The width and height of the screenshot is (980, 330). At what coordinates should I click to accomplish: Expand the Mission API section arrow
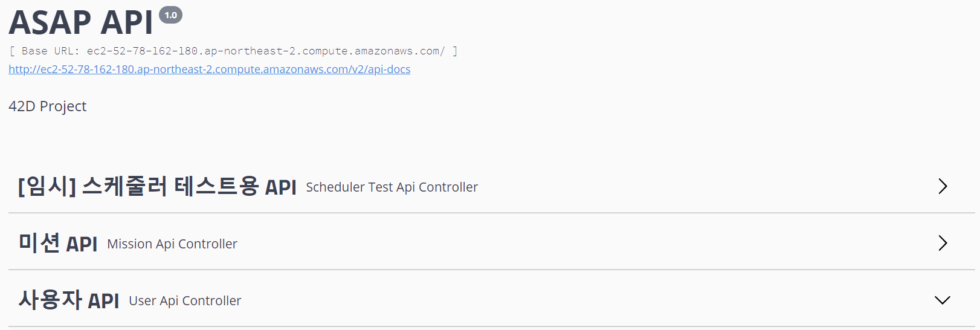[x=943, y=243]
